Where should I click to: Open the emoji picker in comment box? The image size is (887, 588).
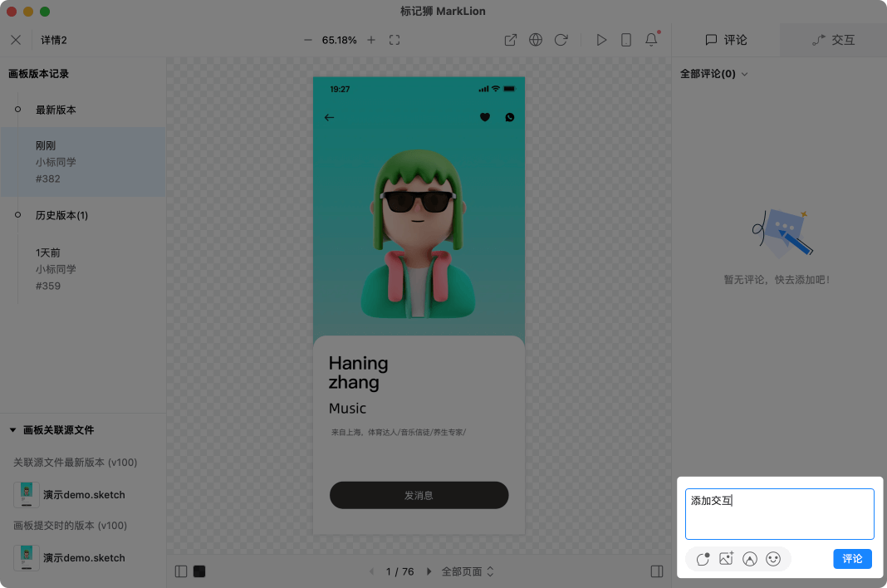[x=773, y=559]
